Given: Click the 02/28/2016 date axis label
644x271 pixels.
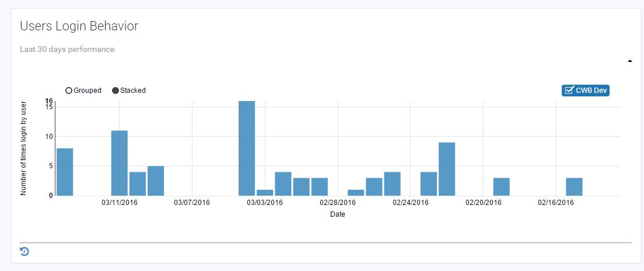Looking at the screenshot, I should click(x=338, y=203).
